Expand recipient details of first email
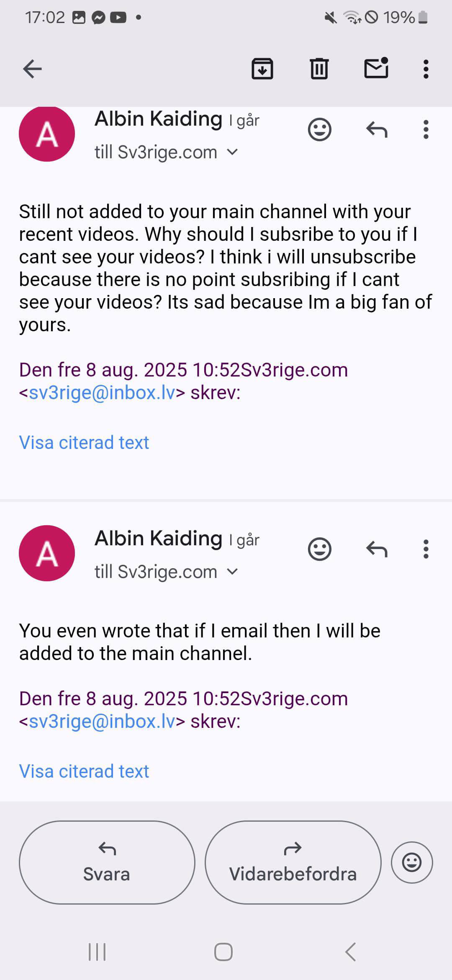 tap(232, 152)
